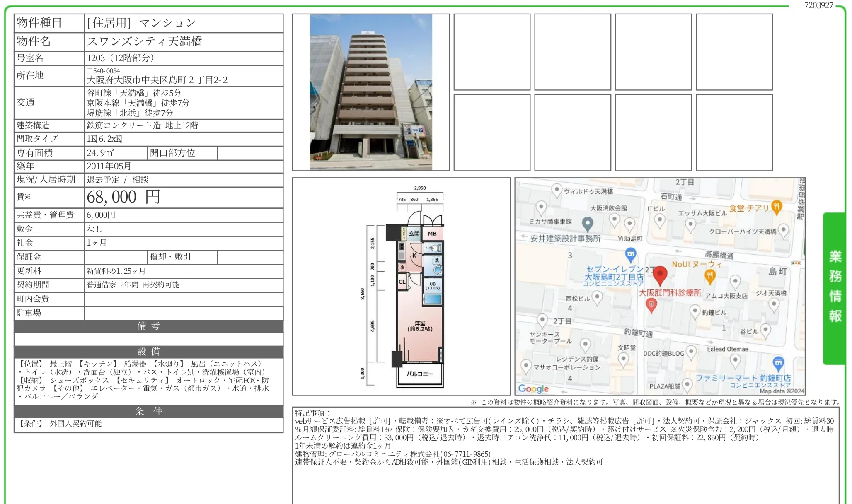Click the rent amount 68,000 円

click(123, 197)
